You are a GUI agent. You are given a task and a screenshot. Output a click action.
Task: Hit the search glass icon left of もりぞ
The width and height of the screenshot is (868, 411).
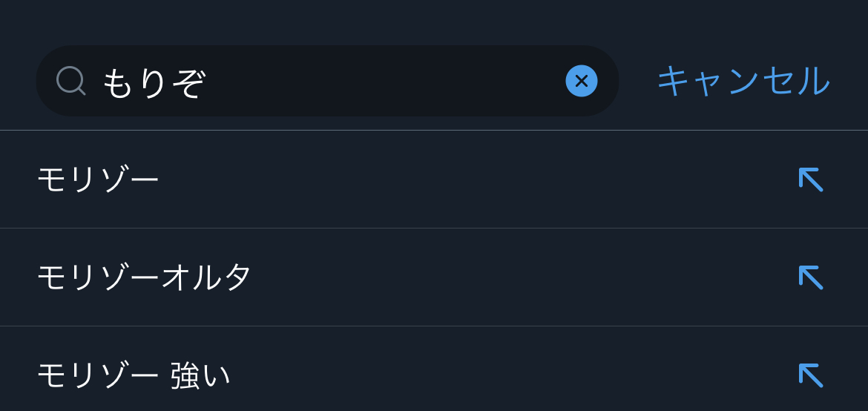click(x=71, y=81)
